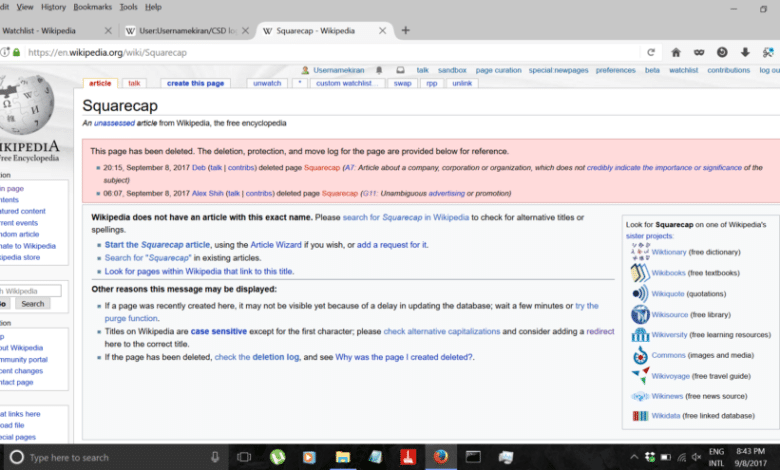Screen dimensions: 780x470
Task: Open the downloads arrow icon
Action: pos(745,52)
